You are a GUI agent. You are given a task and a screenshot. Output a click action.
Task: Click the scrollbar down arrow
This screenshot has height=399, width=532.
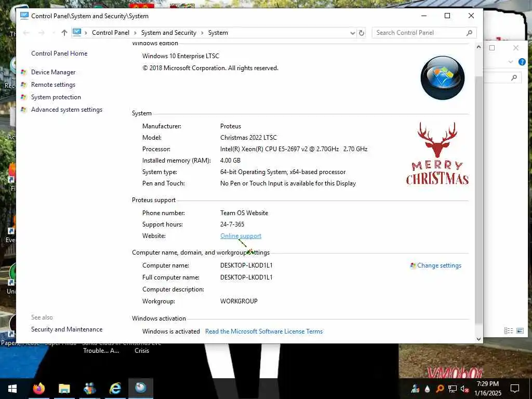coord(478,339)
